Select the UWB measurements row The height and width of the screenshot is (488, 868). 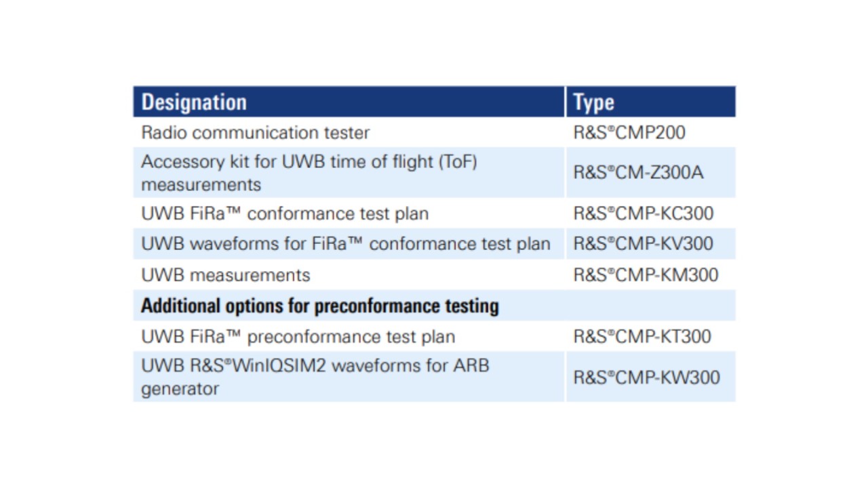[434, 274]
